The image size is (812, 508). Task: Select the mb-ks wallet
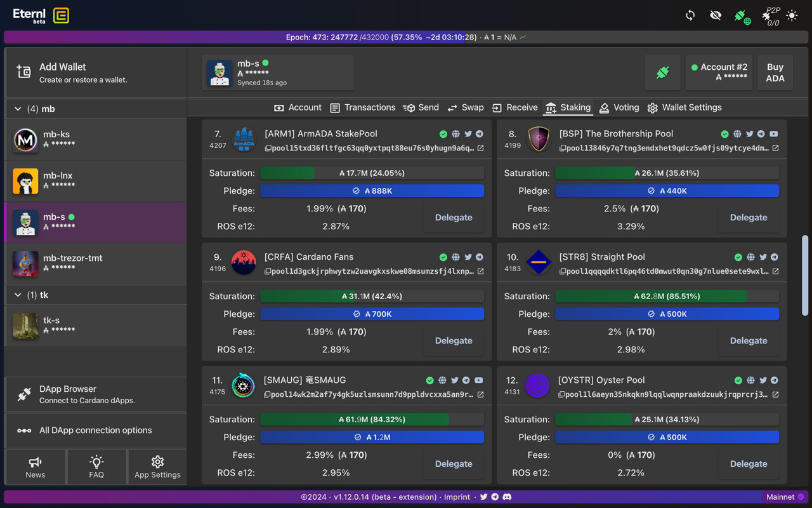point(96,140)
